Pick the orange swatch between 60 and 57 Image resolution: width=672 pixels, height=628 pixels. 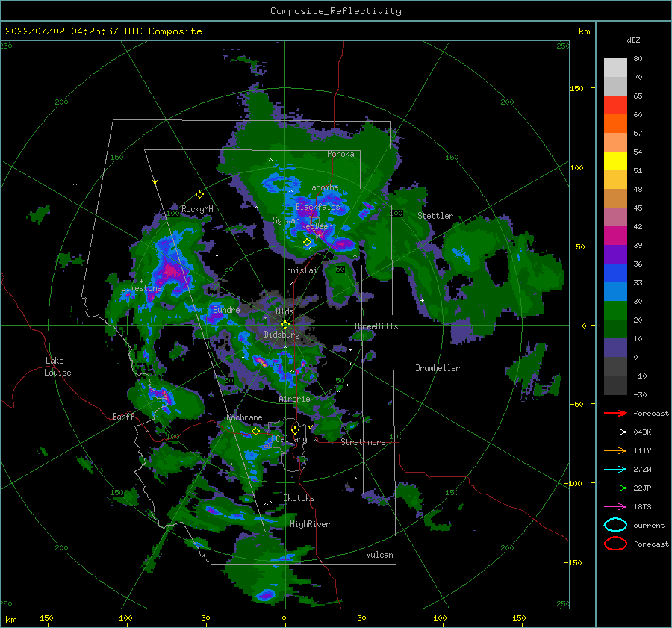(x=615, y=124)
